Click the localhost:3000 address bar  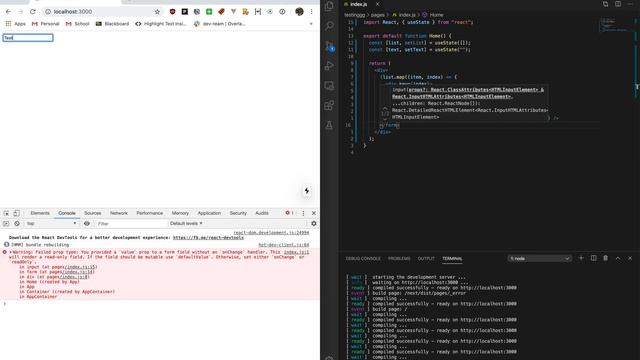(98, 12)
